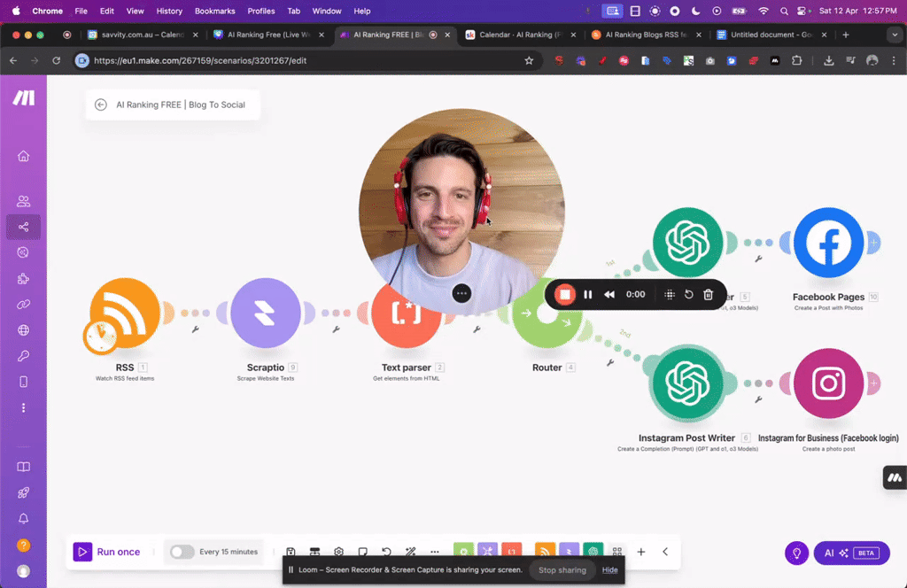Go back using arrow beside scenario title
This screenshot has width=907, height=588.
[x=101, y=104]
